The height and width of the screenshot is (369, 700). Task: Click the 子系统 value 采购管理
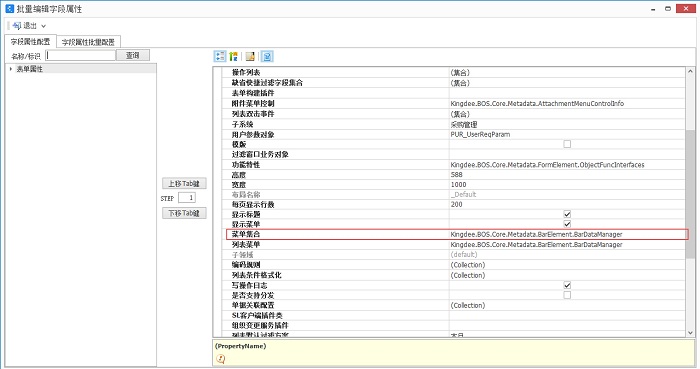(463, 124)
